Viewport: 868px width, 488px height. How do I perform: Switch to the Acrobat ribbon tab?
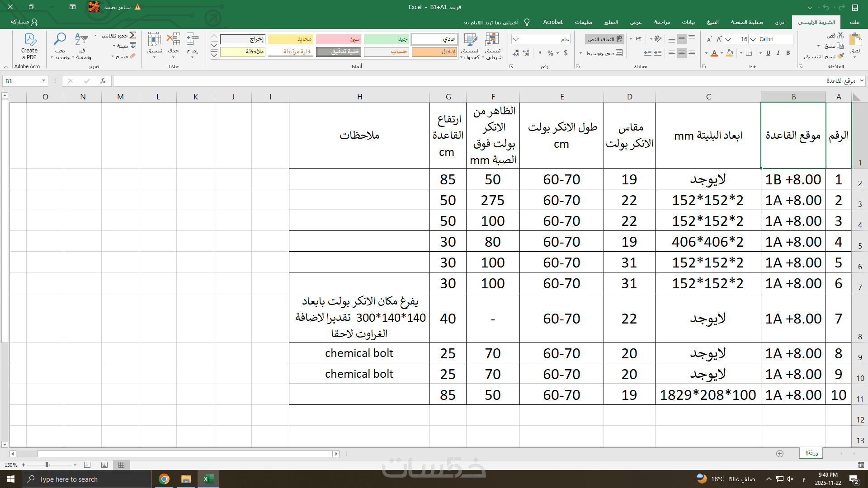click(x=552, y=22)
